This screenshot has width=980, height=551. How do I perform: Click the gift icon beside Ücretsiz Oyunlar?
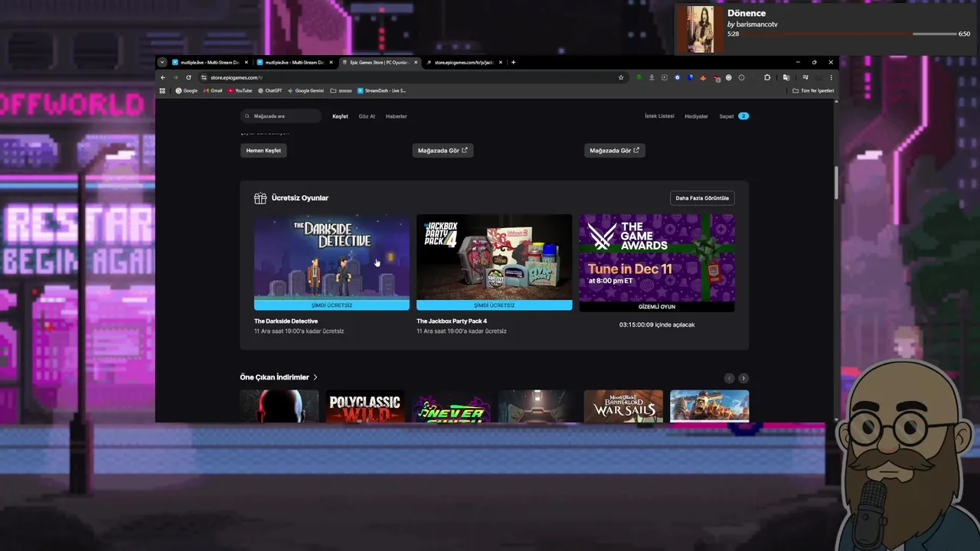260,198
